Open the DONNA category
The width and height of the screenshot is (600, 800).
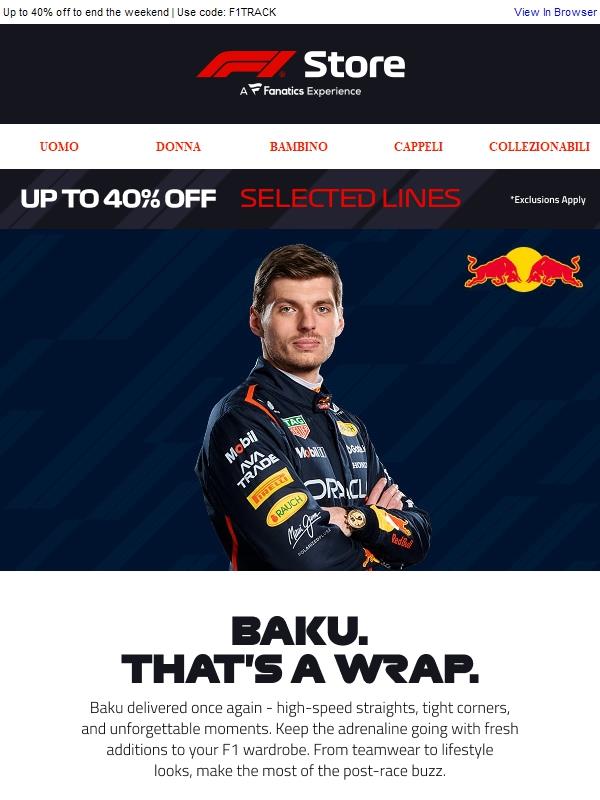tap(178, 146)
